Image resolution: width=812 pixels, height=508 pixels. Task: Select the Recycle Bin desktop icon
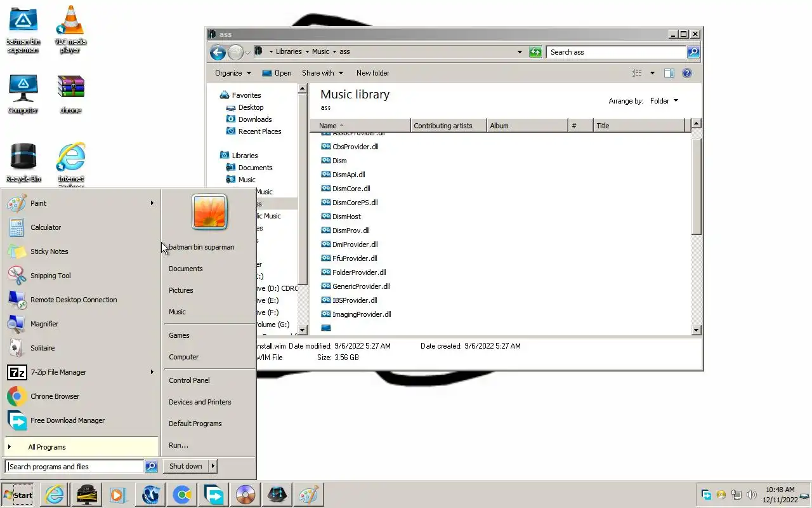coord(23,163)
